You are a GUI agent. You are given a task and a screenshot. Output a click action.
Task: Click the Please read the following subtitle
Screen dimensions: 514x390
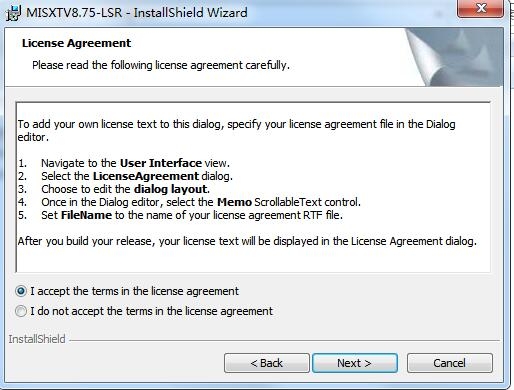pyautogui.click(x=161, y=65)
